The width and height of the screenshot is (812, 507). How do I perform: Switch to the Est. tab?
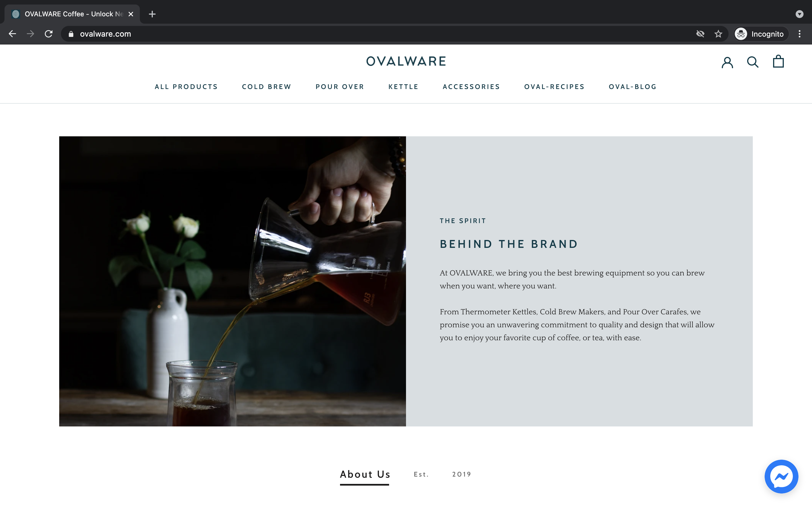[x=421, y=474]
